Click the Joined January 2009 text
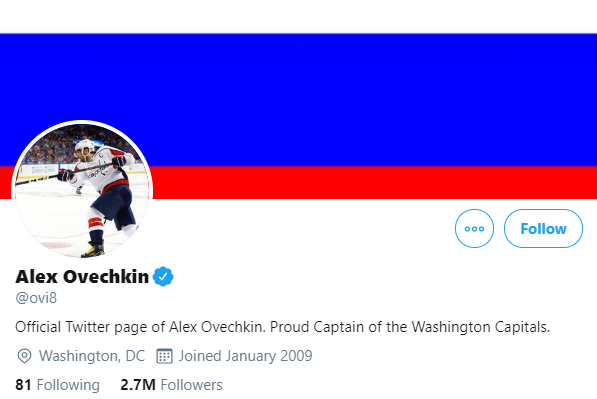 pos(246,356)
